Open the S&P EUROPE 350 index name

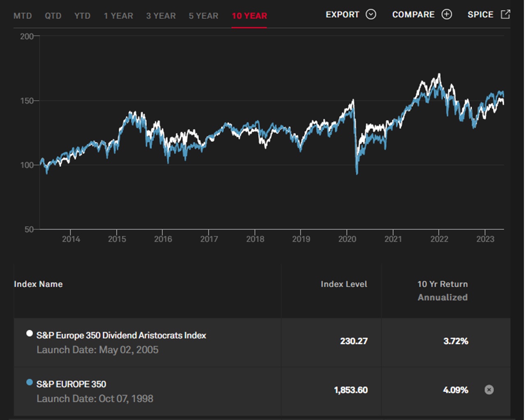pos(72,384)
